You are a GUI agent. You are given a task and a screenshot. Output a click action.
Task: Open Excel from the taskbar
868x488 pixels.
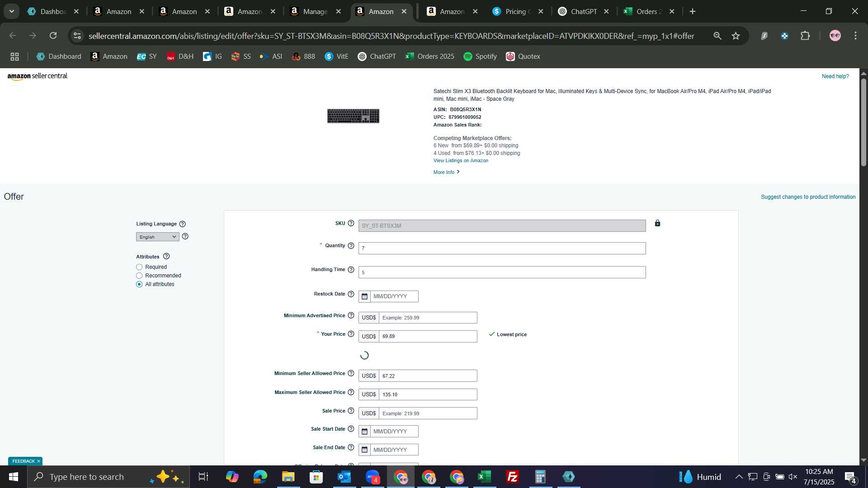(x=485, y=477)
